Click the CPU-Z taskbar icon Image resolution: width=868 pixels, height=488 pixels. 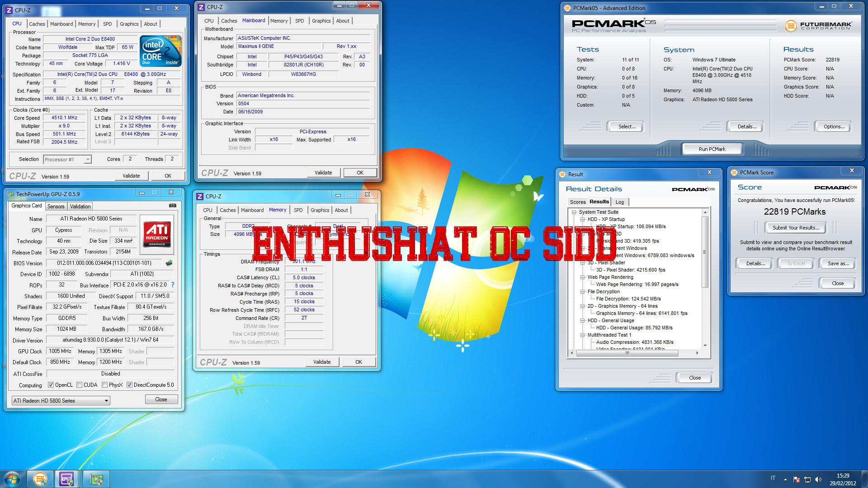[67, 479]
